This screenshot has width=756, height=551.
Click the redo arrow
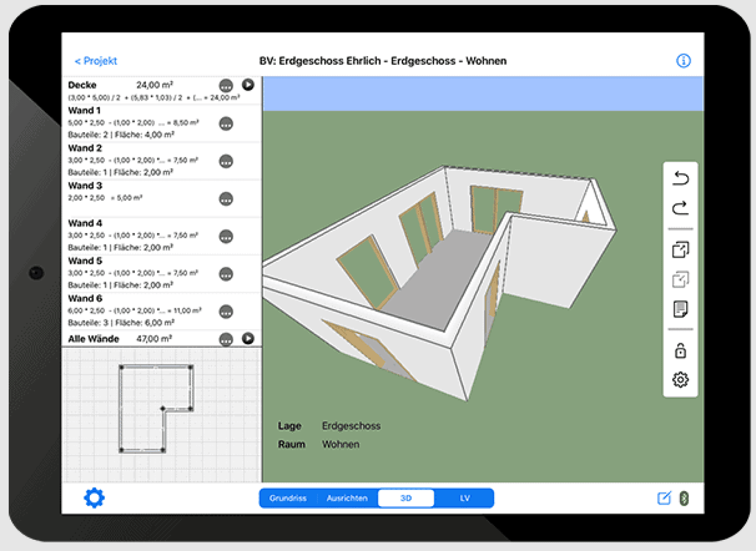[680, 208]
